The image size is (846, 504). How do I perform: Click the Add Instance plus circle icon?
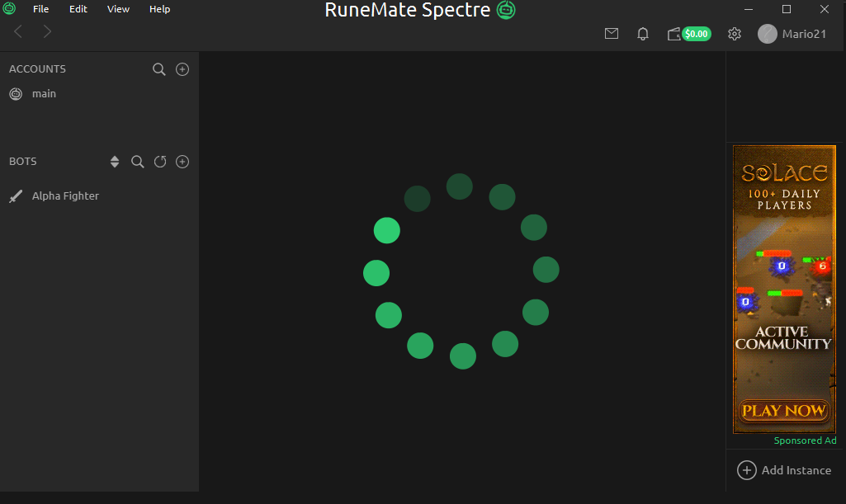click(747, 470)
